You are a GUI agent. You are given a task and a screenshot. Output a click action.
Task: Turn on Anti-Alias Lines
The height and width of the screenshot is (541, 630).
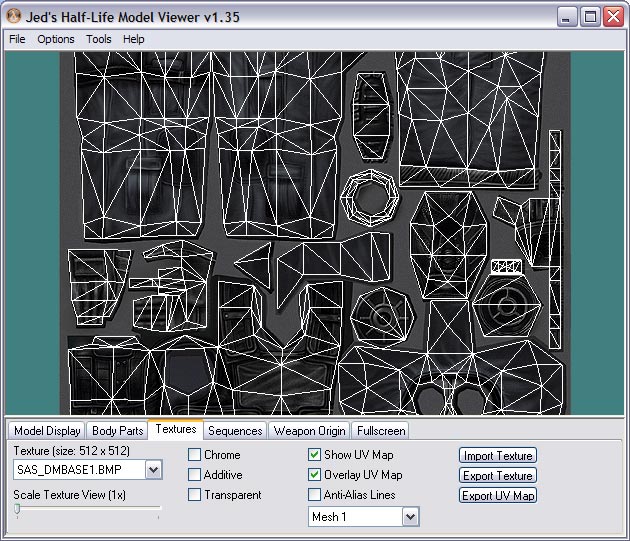click(x=315, y=495)
